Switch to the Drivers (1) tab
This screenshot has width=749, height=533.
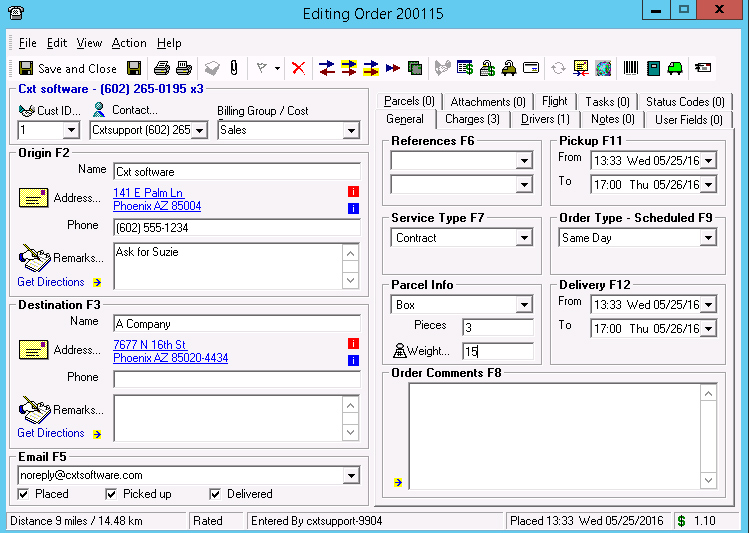[545, 119]
